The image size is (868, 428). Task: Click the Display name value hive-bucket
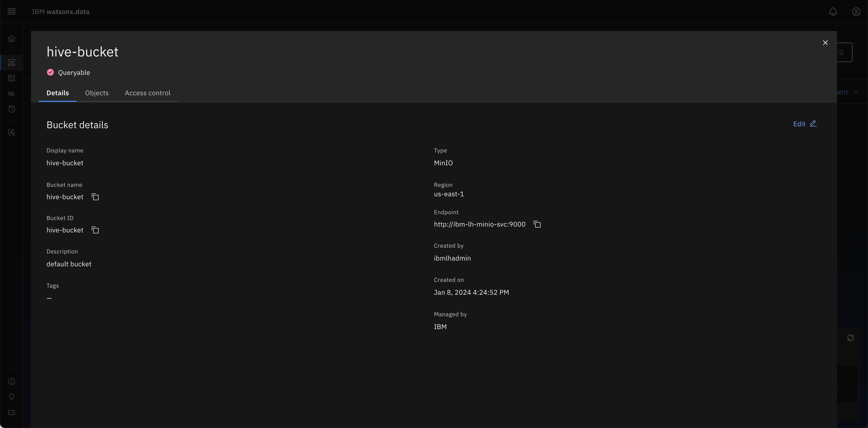[x=65, y=163]
